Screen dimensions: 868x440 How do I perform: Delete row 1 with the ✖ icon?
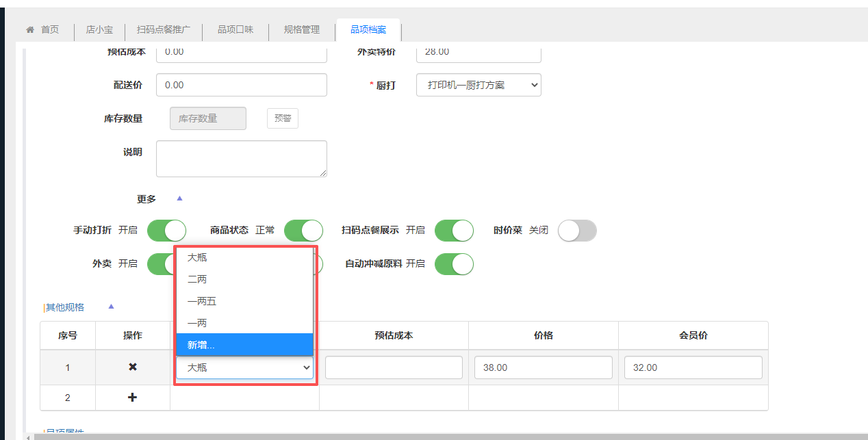coord(133,367)
